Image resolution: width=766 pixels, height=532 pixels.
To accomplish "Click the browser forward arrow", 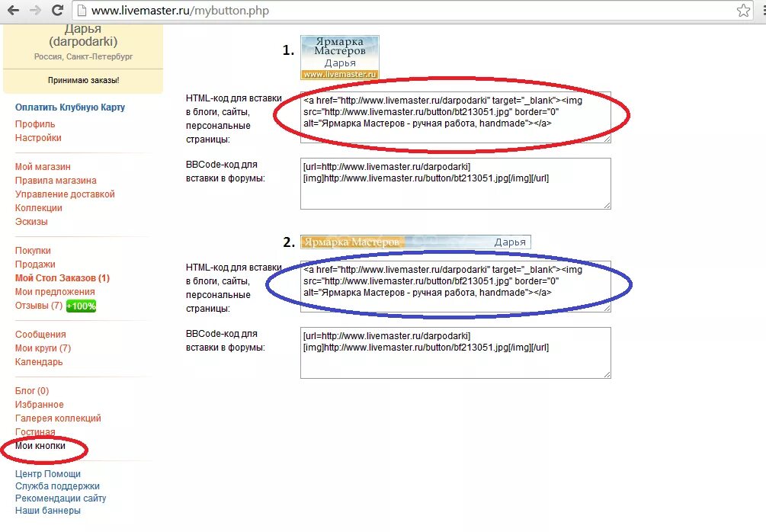I will (35, 10).
